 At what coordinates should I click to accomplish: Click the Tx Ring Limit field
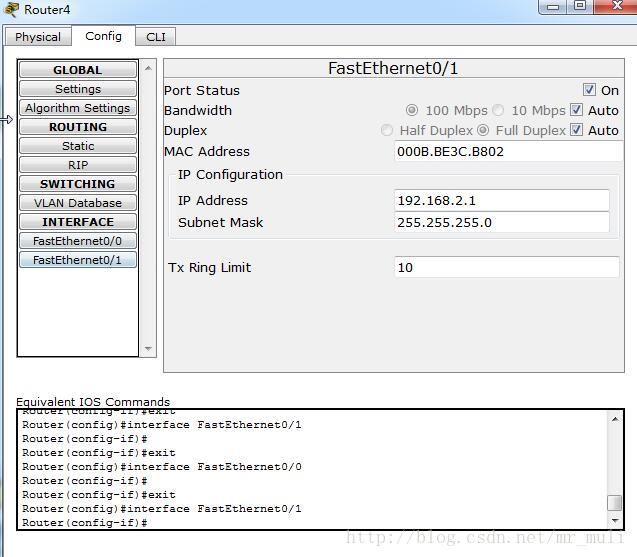point(506,267)
